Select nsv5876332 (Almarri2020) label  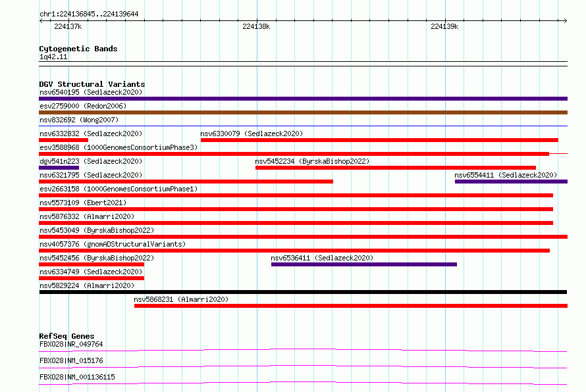pyautogui.click(x=87, y=216)
